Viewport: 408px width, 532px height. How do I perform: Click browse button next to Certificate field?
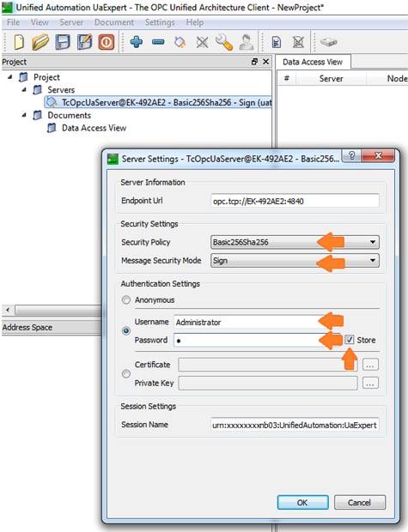pos(370,365)
